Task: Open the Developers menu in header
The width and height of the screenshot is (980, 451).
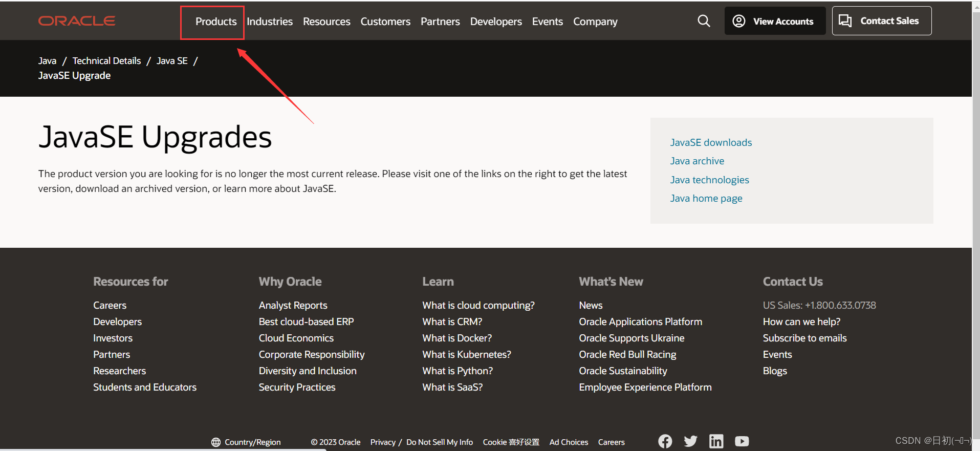Action: coord(496,22)
